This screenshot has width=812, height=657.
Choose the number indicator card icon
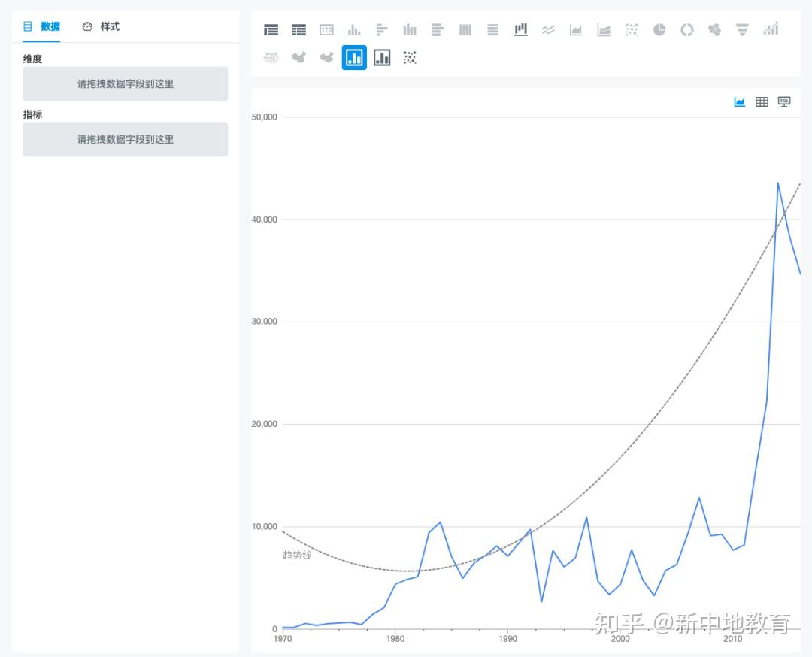pyautogui.click(x=326, y=30)
